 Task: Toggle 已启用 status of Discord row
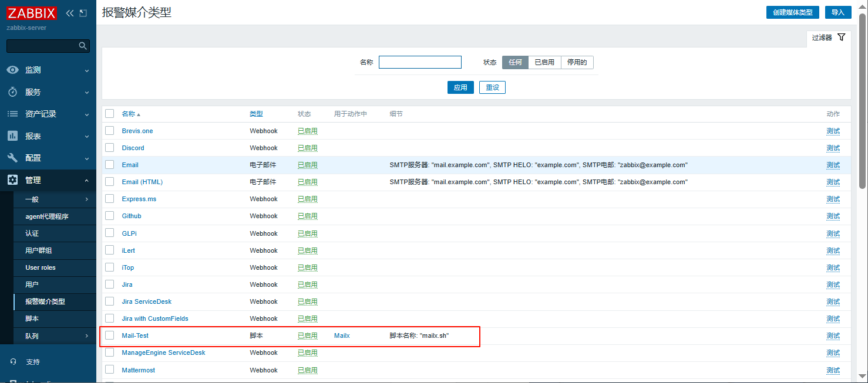click(307, 148)
